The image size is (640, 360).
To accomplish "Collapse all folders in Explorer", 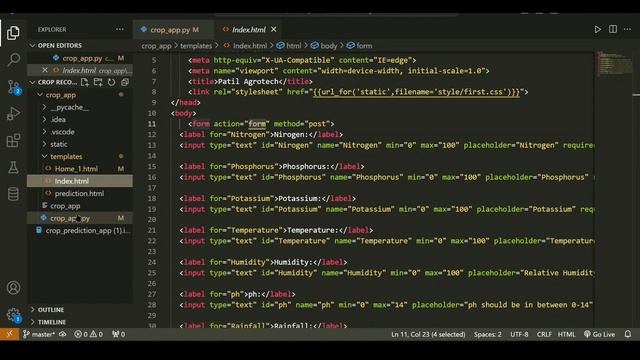I will [x=125, y=82].
